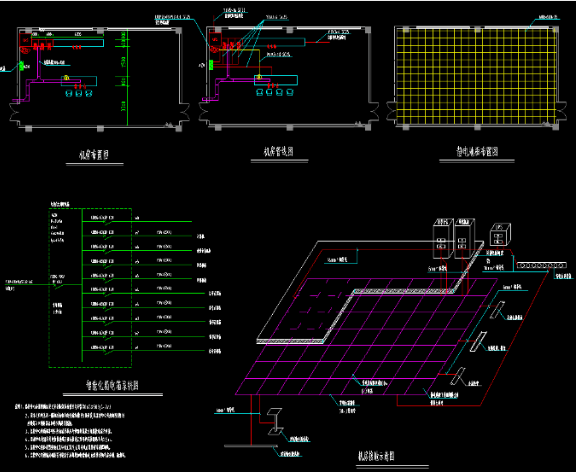
Task: Select the small UPS cube box
Action: 500,234
